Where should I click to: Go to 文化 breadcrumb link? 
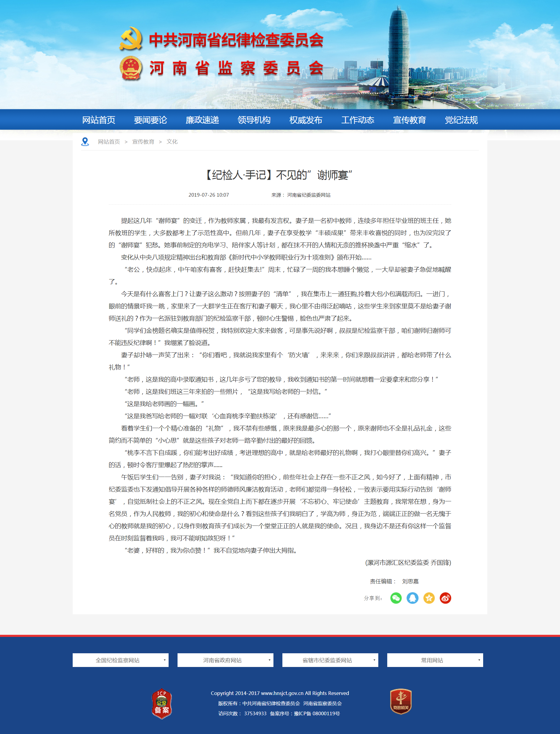[172, 142]
